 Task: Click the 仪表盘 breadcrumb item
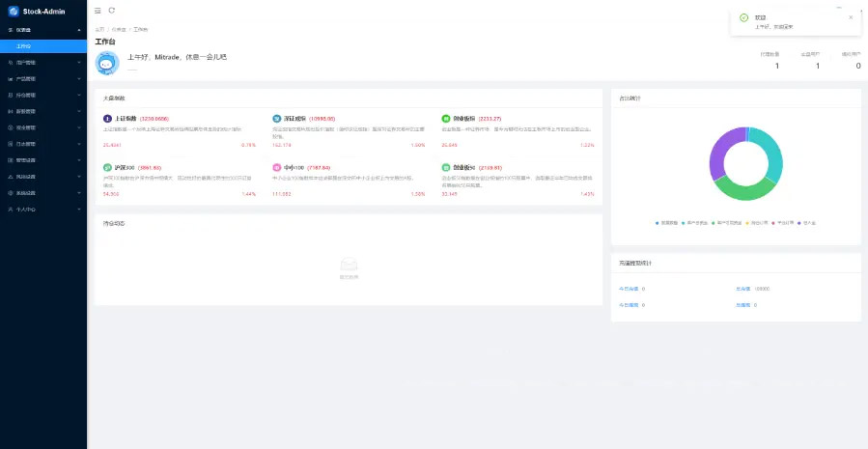tap(118, 29)
